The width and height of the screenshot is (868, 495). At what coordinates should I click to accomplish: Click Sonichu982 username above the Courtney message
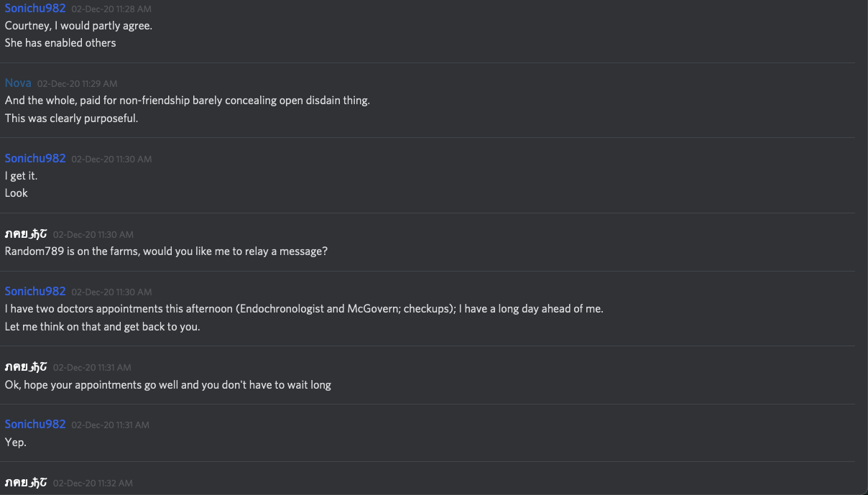35,9
